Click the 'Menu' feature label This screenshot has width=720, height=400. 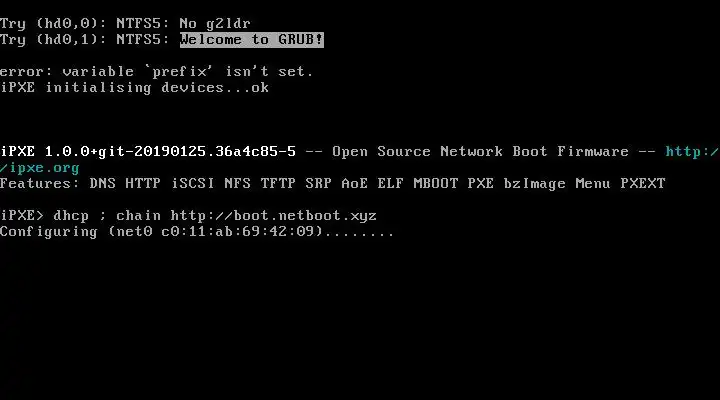(593, 183)
